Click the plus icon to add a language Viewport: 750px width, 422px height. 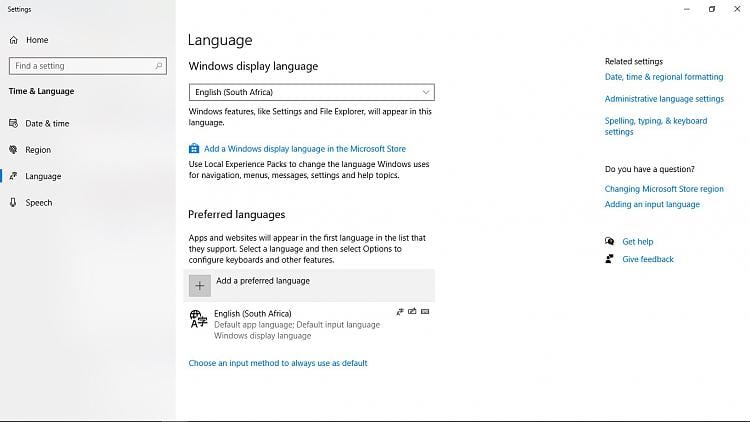pos(199,286)
